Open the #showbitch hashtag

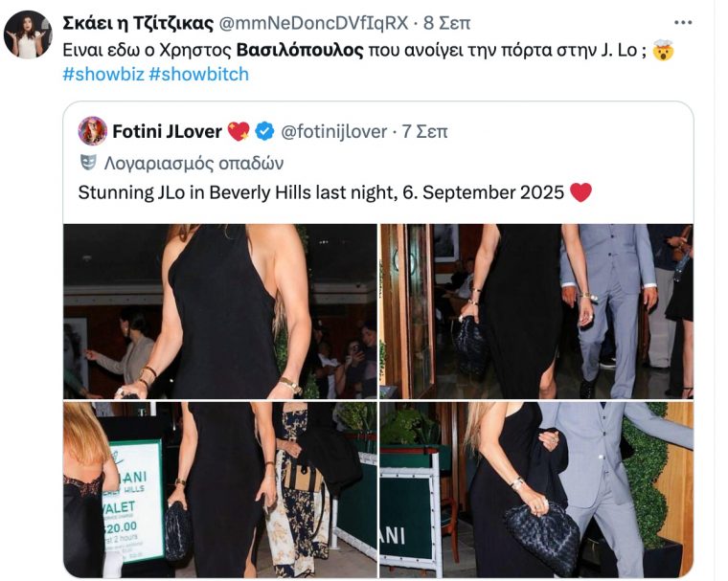[x=198, y=74]
